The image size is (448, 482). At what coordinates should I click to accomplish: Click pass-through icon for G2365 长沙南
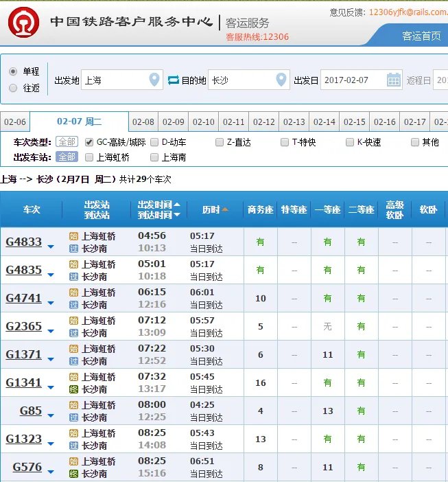coord(73,333)
